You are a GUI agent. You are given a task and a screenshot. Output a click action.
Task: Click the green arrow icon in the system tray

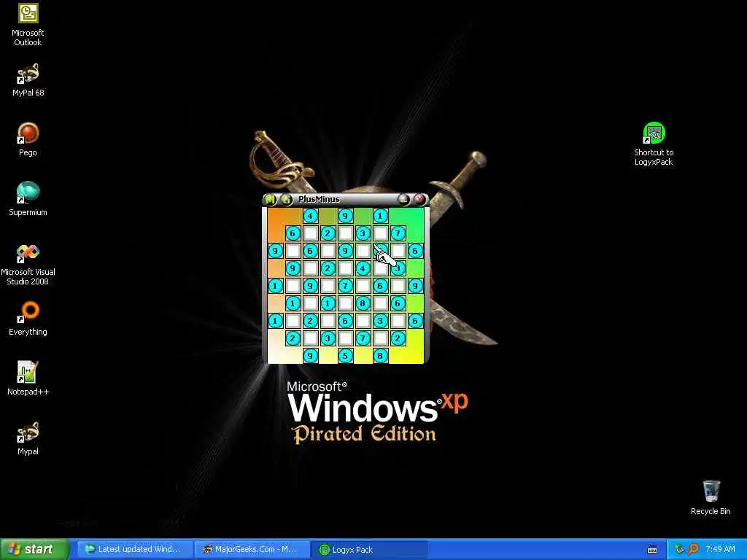pyautogui.click(x=679, y=550)
